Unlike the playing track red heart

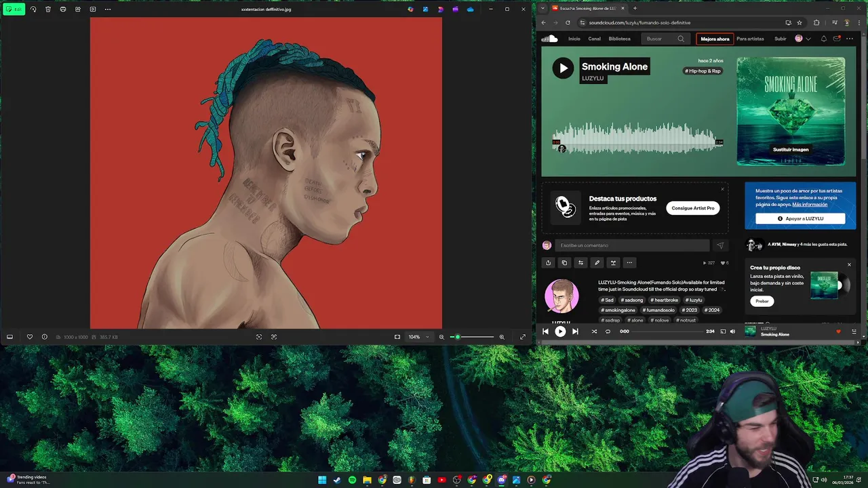coord(838,331)
